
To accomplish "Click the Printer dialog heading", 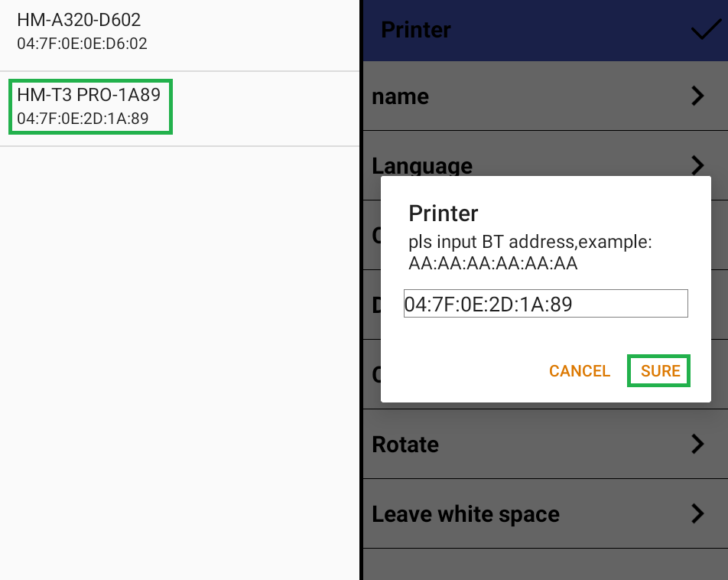I will coord(444,213).
